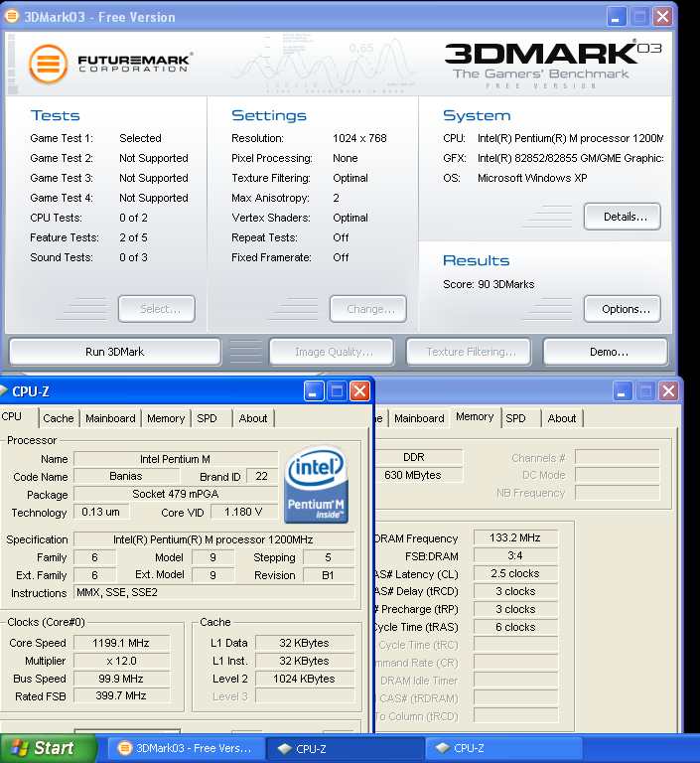This screenshot has width=700, height=763.
Task: Click the CAS Latency value '2.5 clocks'
Action: click(x=515, y=573)
